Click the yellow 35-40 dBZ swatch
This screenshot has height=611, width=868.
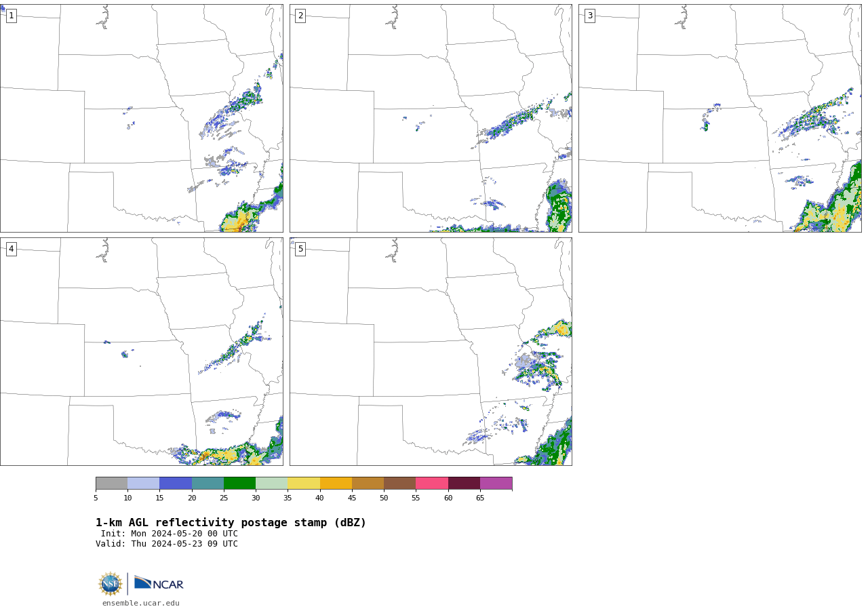coord(304,483)
